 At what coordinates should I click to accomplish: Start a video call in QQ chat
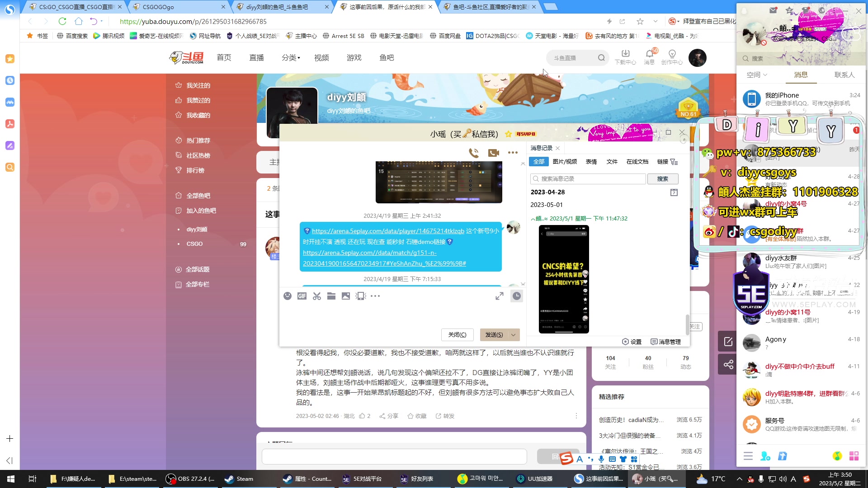(x=493, y=153)
